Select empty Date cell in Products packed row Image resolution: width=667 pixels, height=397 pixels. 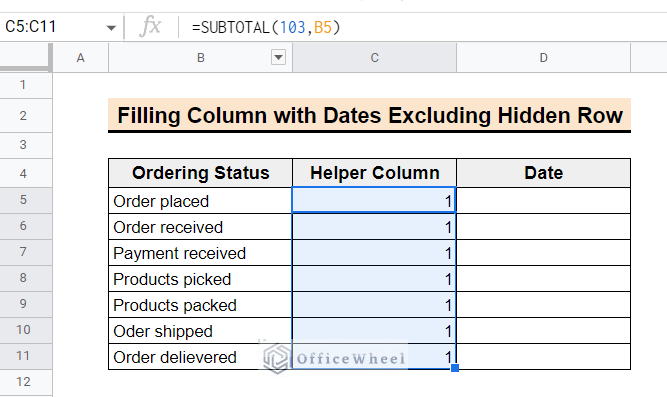543,304
